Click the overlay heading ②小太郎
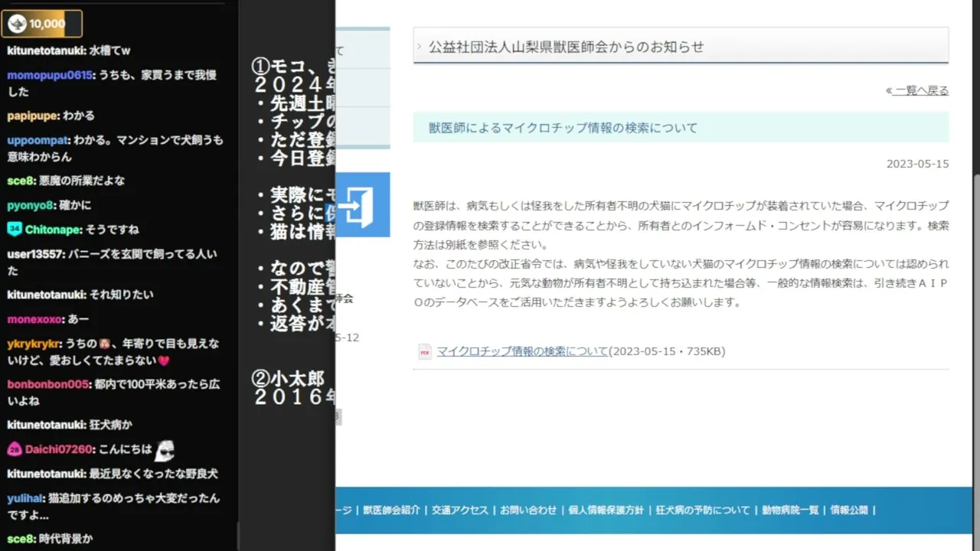The width and height of the screenshot is (980, 551). click(x=289, y=378)
